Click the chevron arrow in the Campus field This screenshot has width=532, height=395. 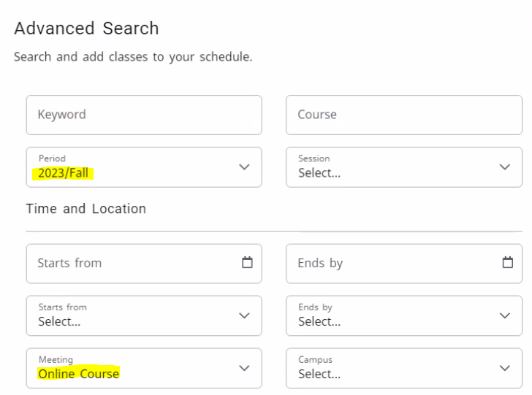point(504,368)
